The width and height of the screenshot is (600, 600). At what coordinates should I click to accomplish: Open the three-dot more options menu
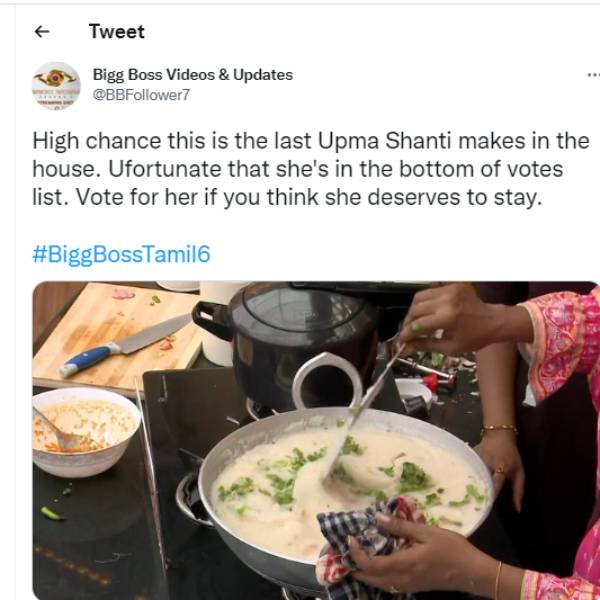593,75
